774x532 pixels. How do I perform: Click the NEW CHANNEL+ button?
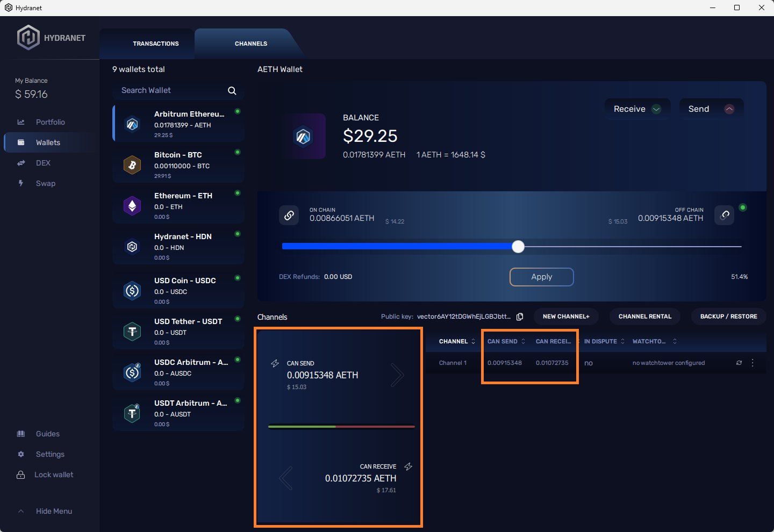[566, 317]
